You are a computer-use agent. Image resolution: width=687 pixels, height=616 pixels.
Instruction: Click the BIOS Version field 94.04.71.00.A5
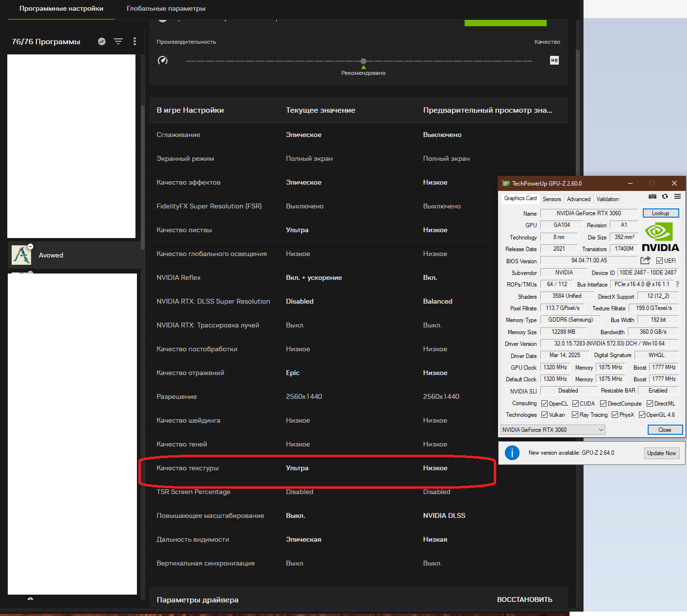point(589,260)
